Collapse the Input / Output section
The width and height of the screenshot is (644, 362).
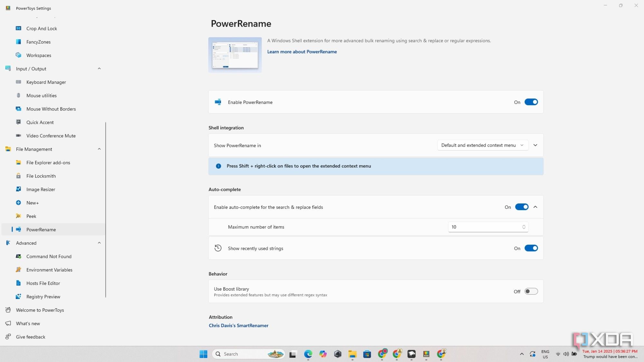(99, 69)
